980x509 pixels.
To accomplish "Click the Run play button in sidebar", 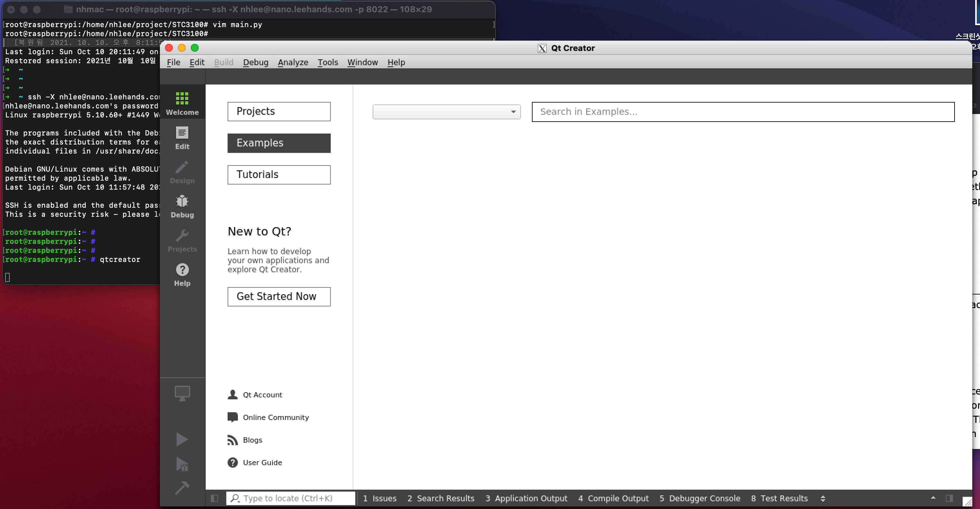I will [x=182, y=439].
